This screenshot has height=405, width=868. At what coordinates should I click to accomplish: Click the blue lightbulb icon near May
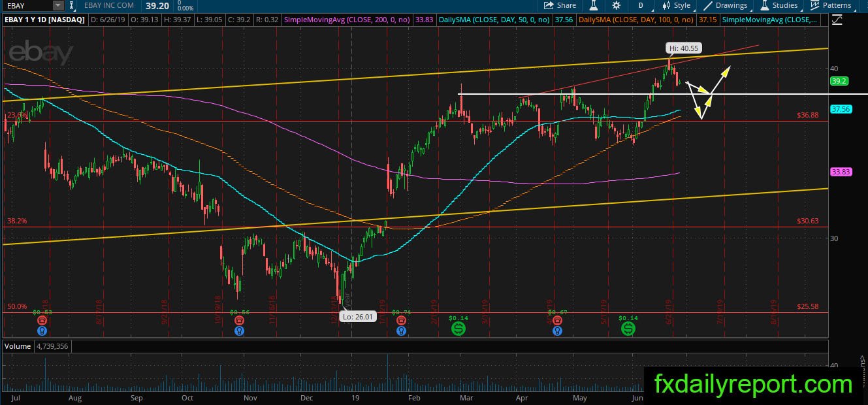(x=556, y=331)
